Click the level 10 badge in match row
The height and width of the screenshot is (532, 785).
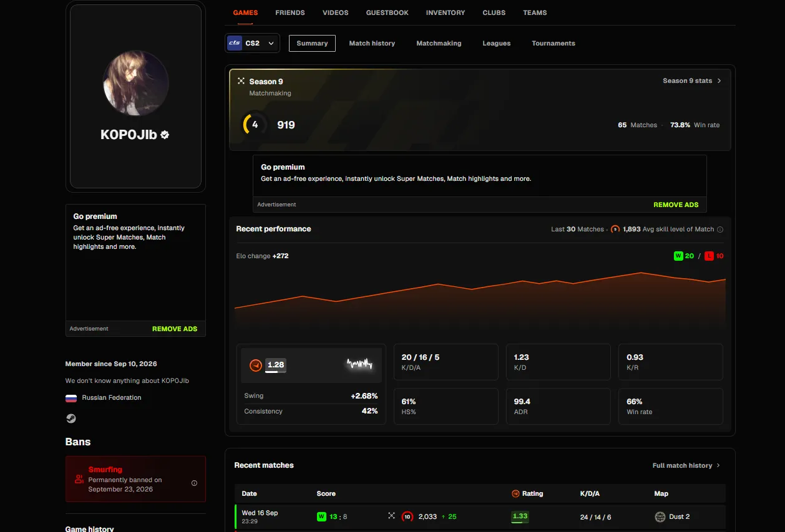click(x=407, y=516)
